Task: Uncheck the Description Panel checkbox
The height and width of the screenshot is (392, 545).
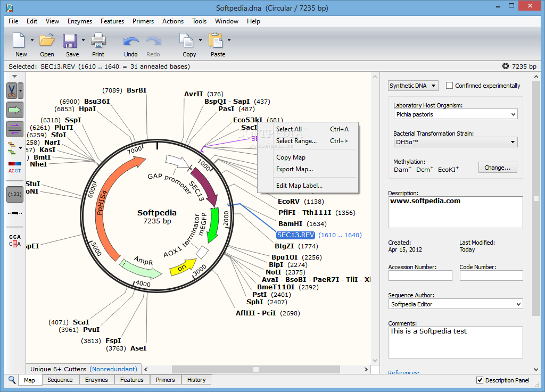Action: 480,380
